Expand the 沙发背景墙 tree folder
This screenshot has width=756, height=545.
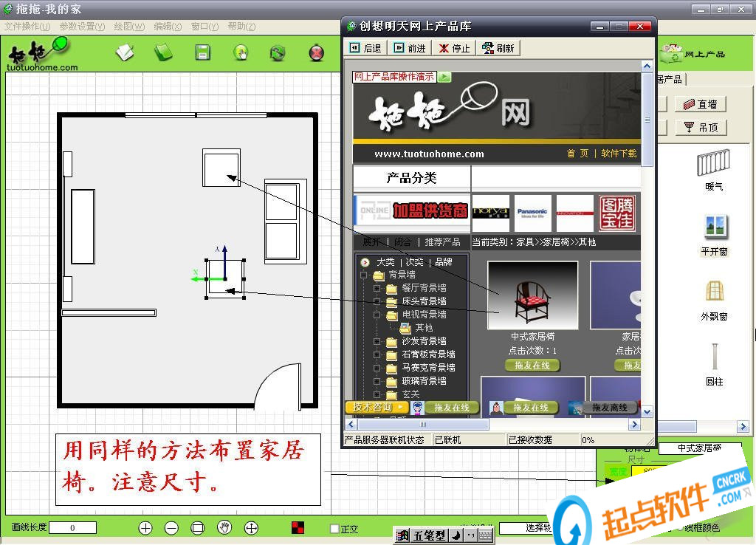click(377, 341)
